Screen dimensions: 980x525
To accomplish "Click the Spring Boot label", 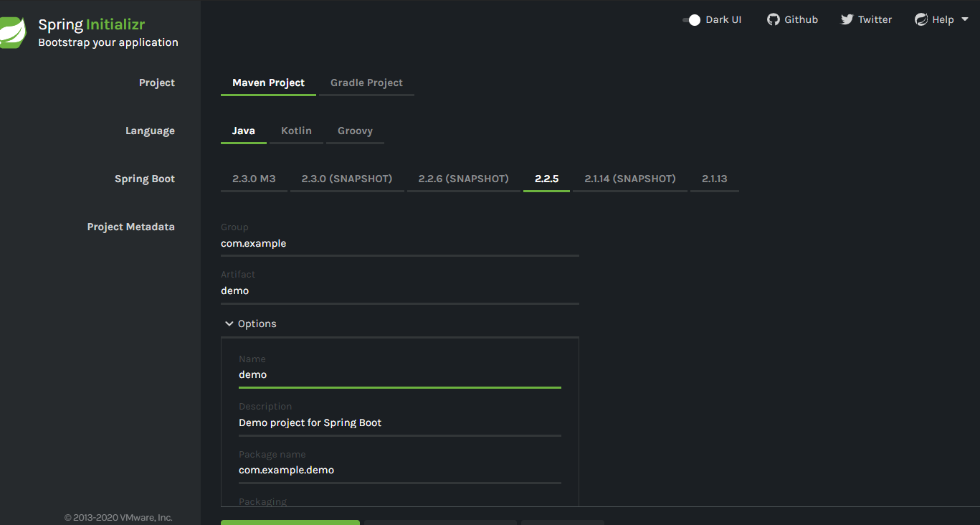I will point(145,179).
